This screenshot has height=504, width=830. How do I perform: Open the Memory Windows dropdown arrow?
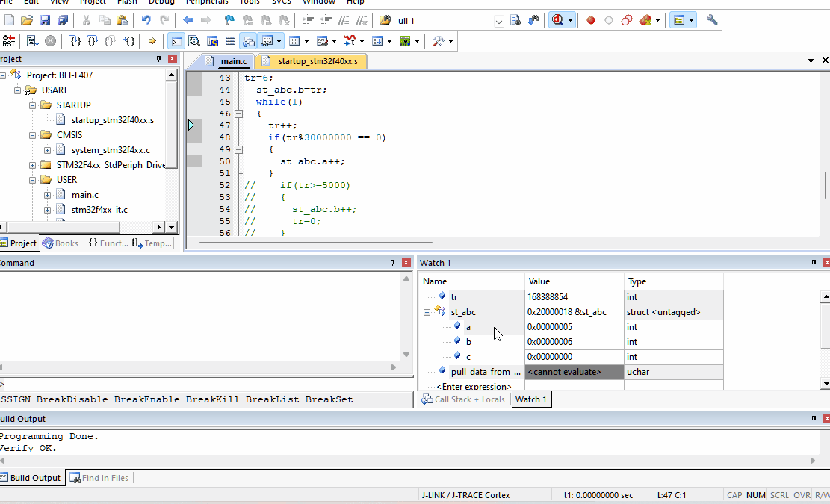click(307, 41)
